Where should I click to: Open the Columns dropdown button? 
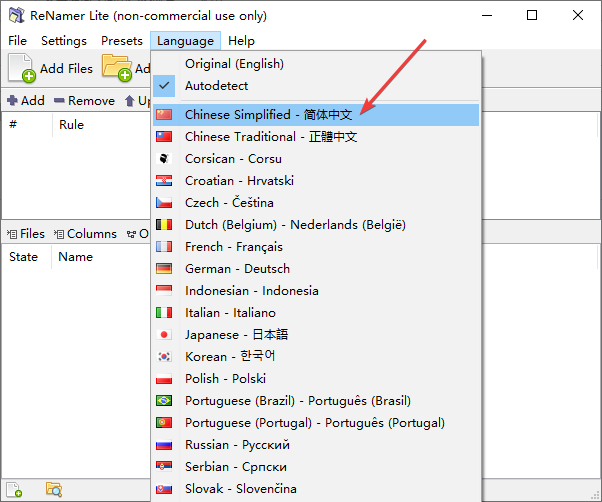tap(85, 234)
